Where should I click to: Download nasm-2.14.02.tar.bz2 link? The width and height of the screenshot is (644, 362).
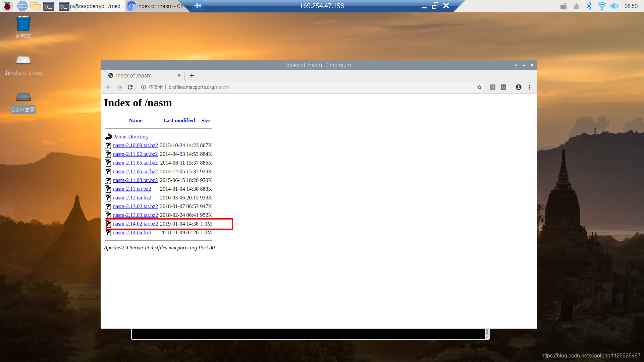pyautogui.click(x=135, y=224)
